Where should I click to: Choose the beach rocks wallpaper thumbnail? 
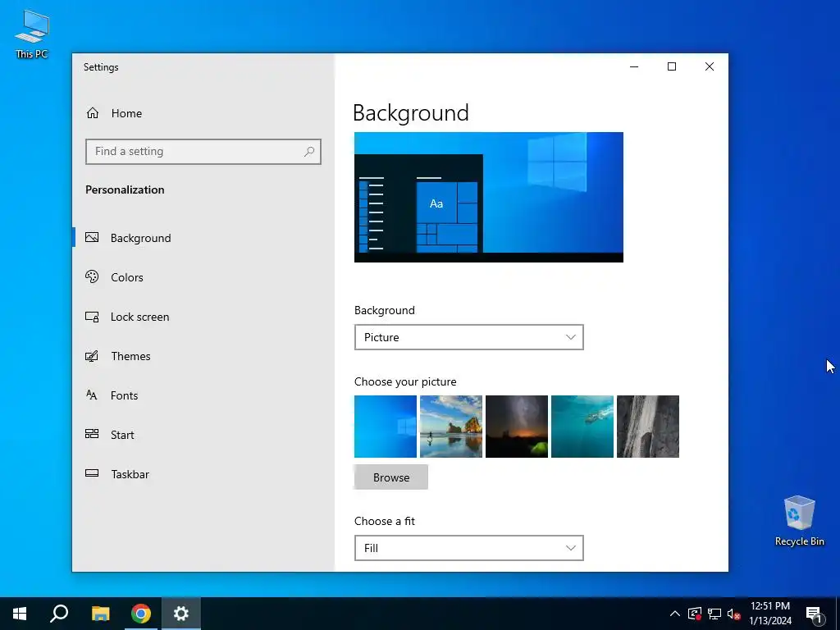click(x=451, y=427)
